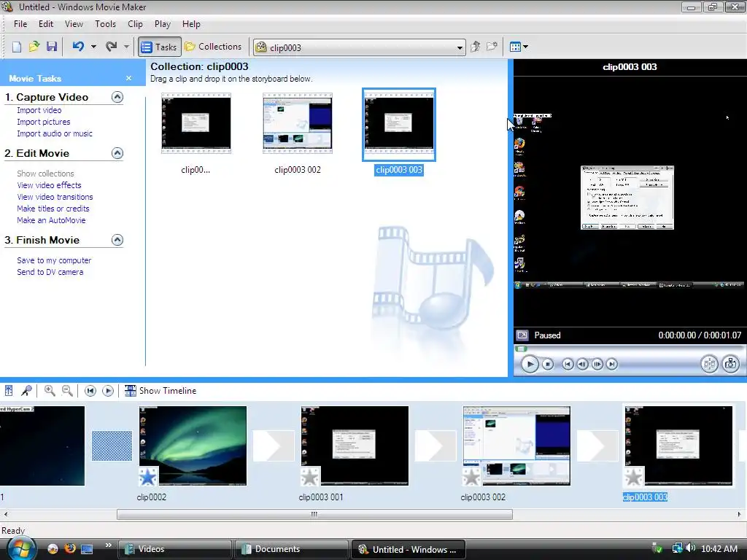Step to the previous frame

(582, 365)
